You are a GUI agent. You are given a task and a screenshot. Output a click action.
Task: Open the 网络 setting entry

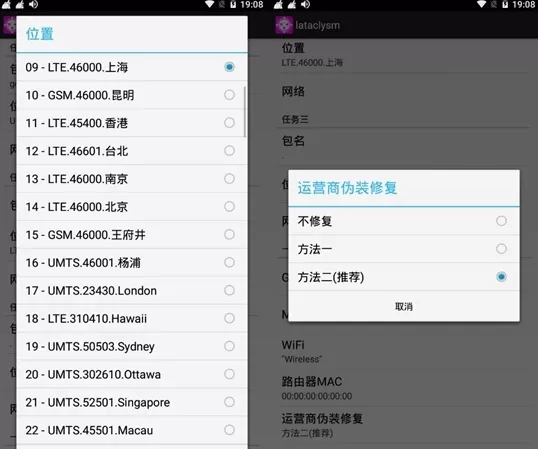coord(405,92)
